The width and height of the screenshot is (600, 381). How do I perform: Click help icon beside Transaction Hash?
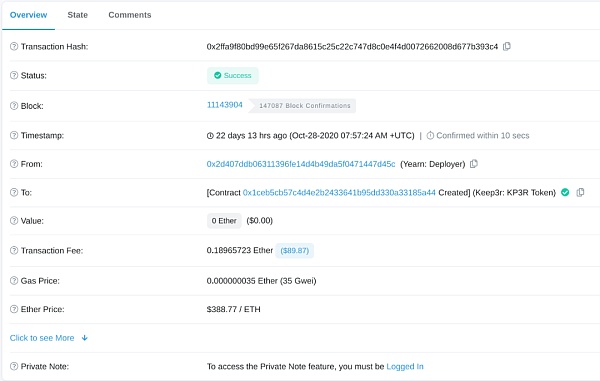coord(14,46)
